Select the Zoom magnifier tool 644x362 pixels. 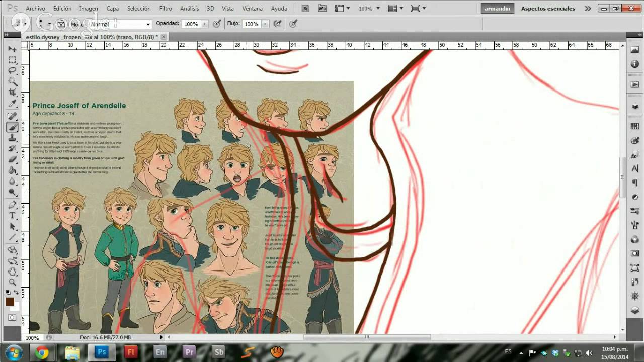pos(13,282)
